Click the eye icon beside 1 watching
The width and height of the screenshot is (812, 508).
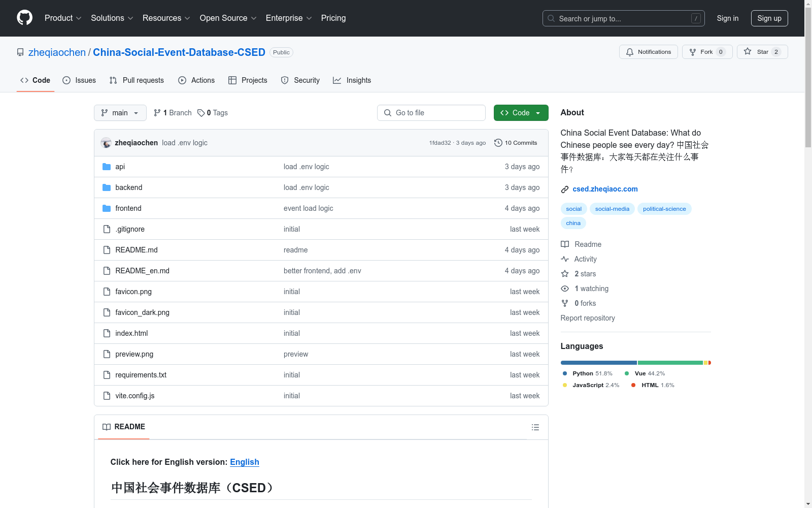coord(565,289)
